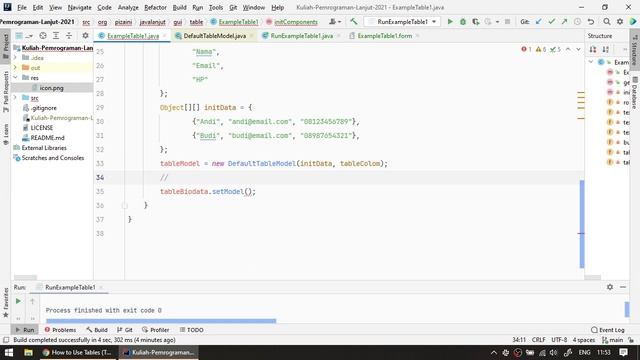Open run configuration dropdown RunExampleTable1

pos(402,22)
